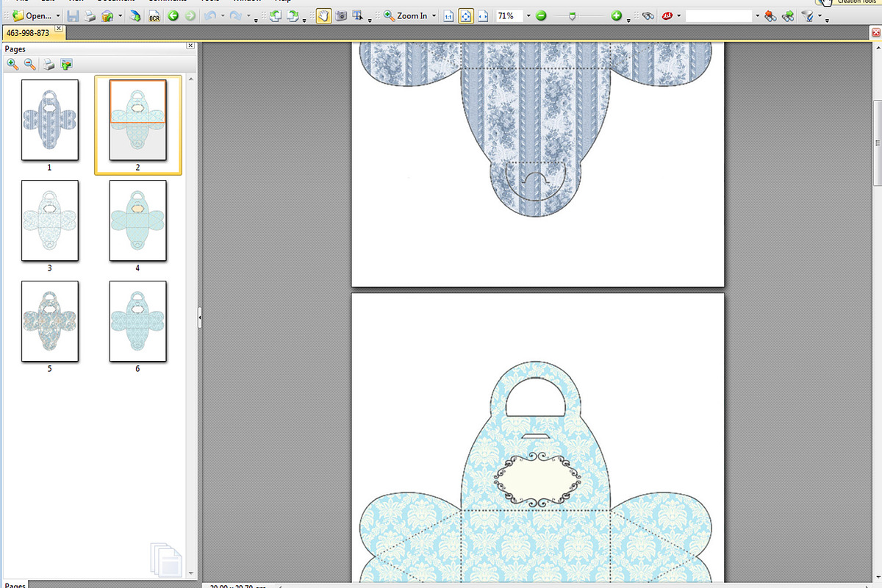Select the page 4 thumbnail
The width and height of the screenshot is (882, 588).
(x=138, y=220)
